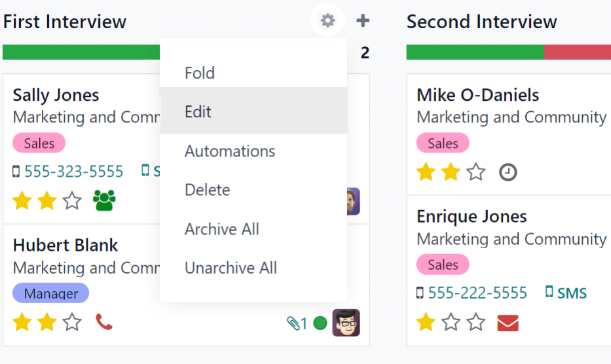
Task: Open Automations from the dropdown menu
Action: tap(230, 151)
